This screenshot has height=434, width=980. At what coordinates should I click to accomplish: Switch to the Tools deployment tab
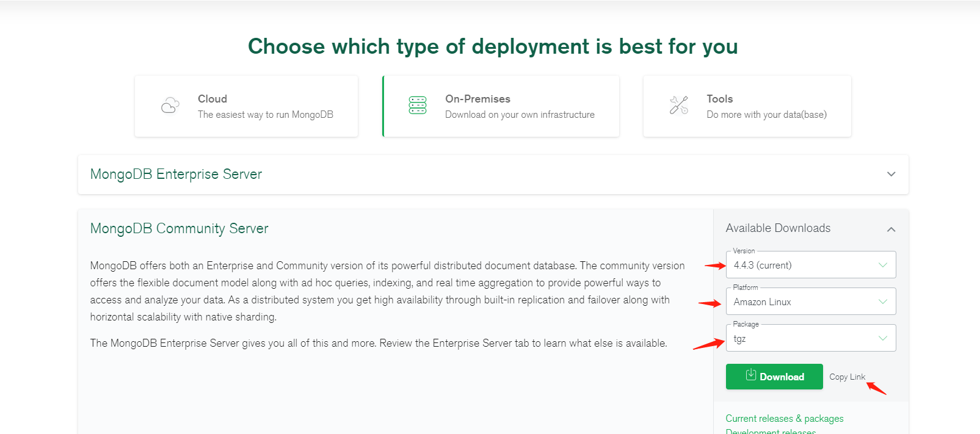[747, 106]
